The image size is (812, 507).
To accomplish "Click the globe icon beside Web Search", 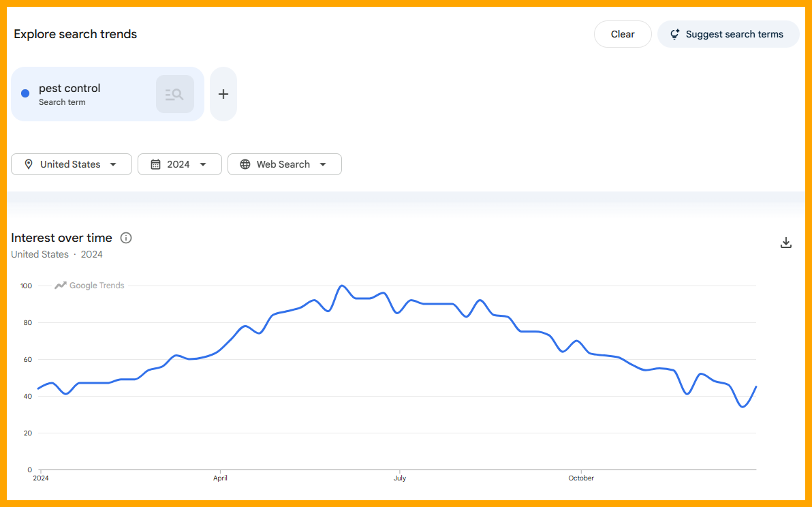I will (x=245, y=164).
